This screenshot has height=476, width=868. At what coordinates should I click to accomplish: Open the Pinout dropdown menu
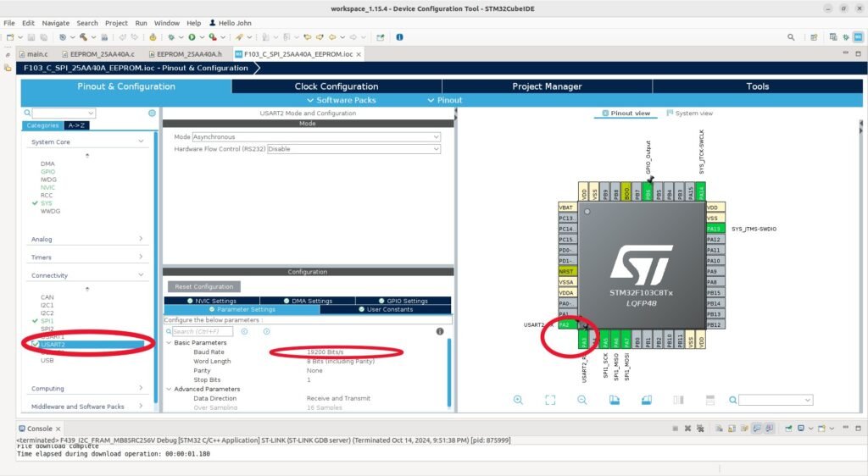coord(444,100)
